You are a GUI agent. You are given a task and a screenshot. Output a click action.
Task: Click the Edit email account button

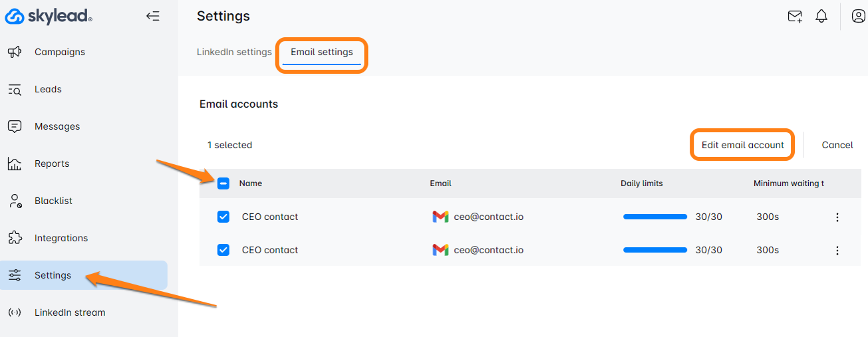742,145
